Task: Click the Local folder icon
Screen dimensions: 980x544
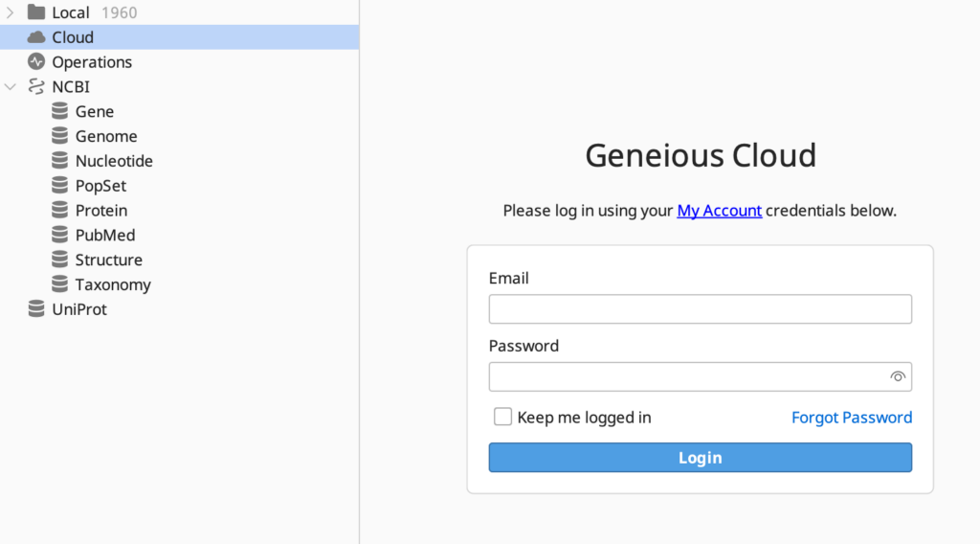Action: coord(36,12)
